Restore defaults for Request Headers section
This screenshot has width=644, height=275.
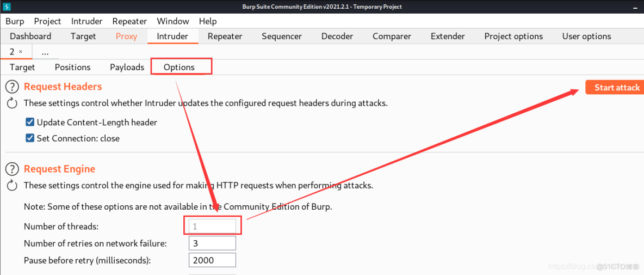13,103
